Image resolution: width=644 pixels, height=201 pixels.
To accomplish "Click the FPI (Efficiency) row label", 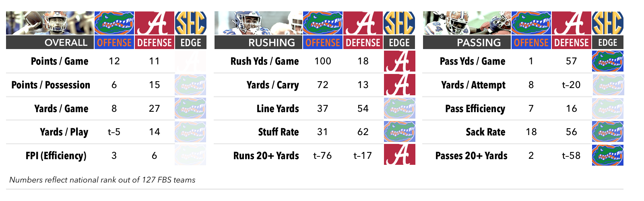I will click(56, 156).
